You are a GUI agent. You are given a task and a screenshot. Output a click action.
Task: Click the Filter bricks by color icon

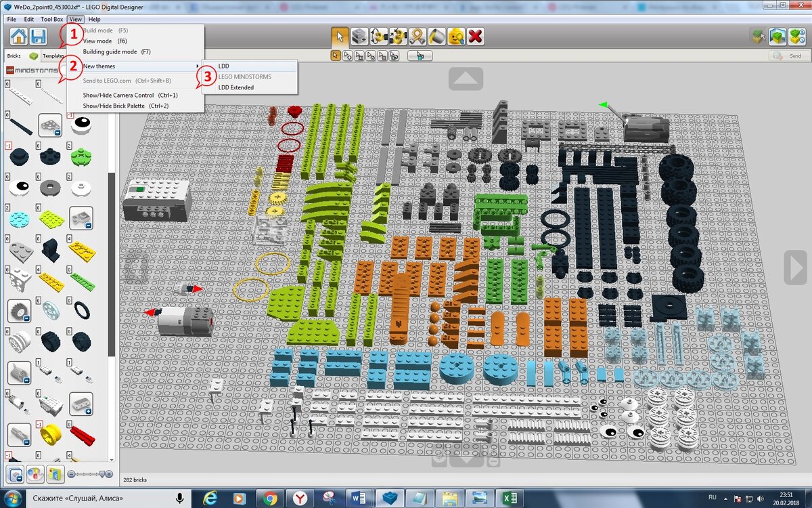pyautogui.click(x=35, y=473)
